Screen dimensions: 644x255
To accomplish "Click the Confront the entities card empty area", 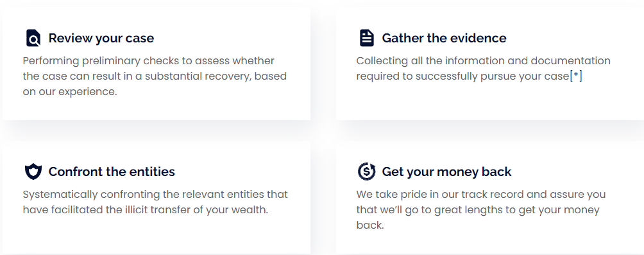I will (x=156, y=235).
